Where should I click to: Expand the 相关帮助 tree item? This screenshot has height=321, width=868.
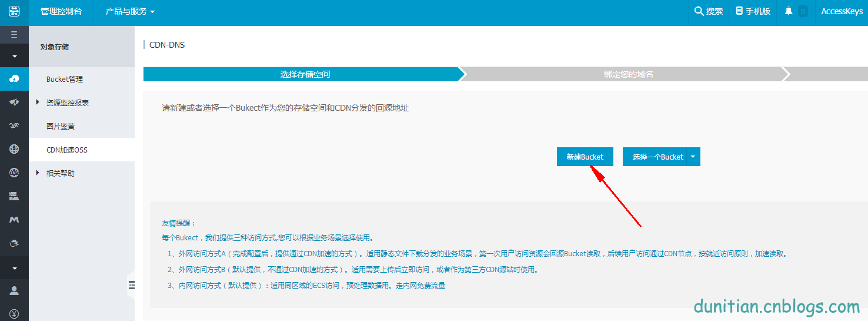[x=38, y=173]
